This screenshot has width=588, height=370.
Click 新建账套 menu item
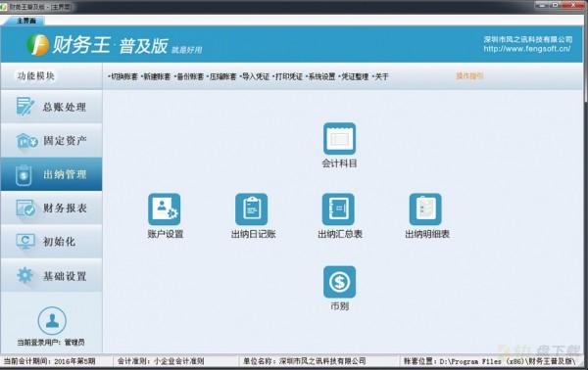[156, 76]
